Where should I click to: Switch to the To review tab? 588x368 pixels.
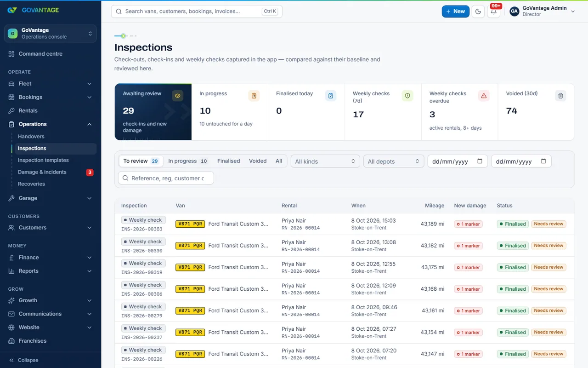[141, 161]
